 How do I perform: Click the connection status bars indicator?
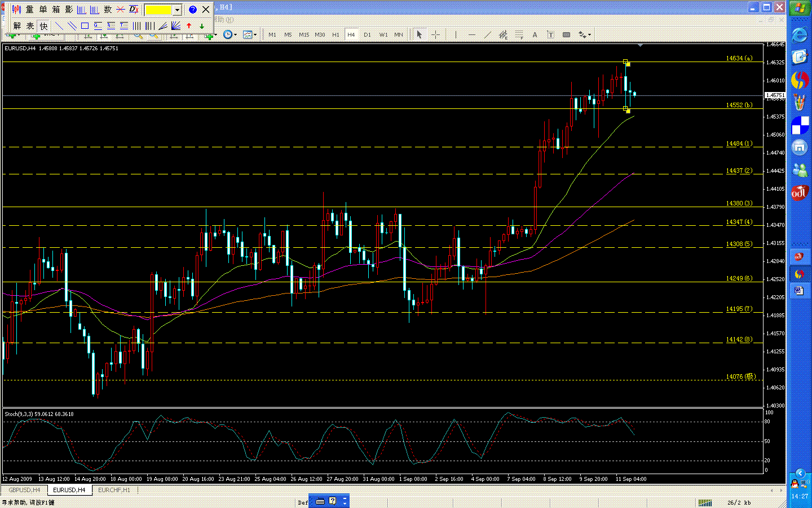pyautogui.click(x=705, y=502)
